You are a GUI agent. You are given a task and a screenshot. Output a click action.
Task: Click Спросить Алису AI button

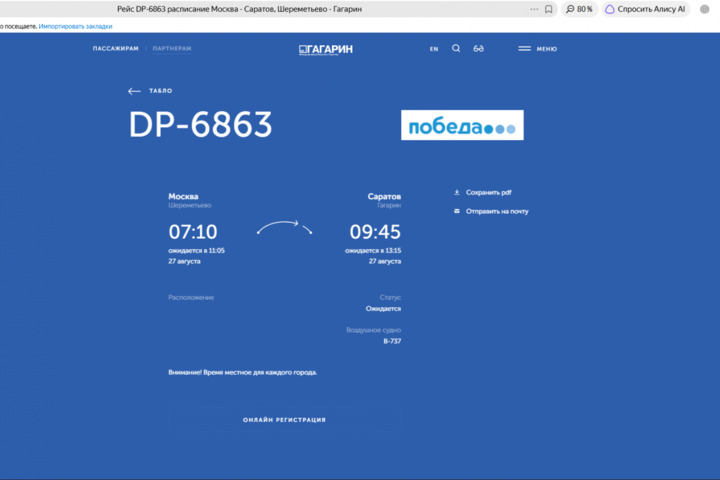645,9
